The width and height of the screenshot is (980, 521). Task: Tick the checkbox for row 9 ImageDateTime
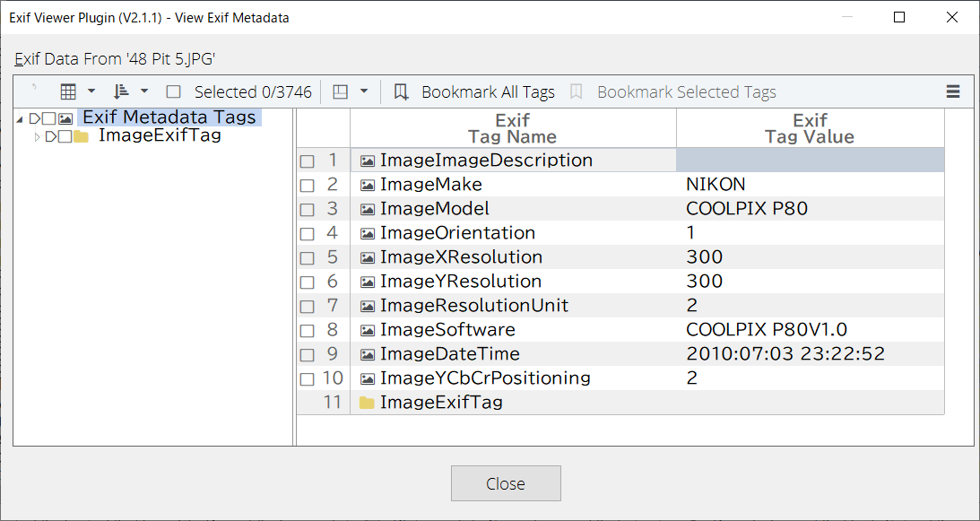point(307,354)
